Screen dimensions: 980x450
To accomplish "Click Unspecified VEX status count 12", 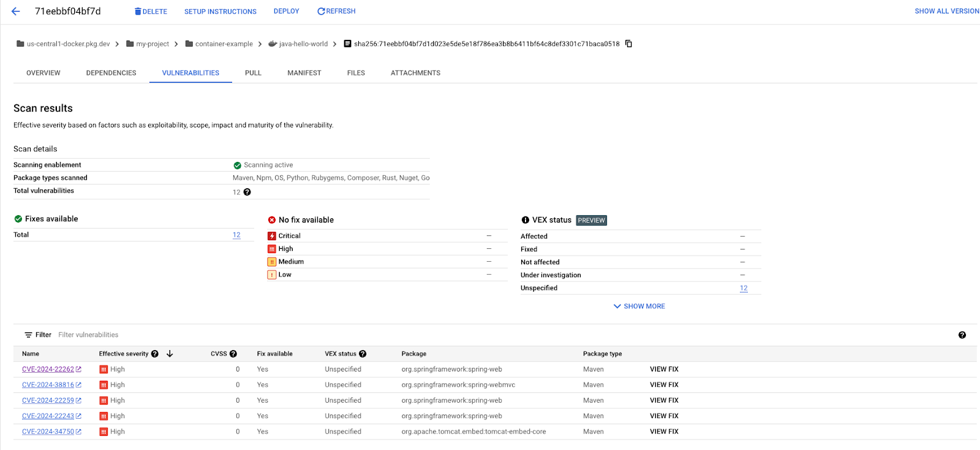I will [x=743, y=288].
